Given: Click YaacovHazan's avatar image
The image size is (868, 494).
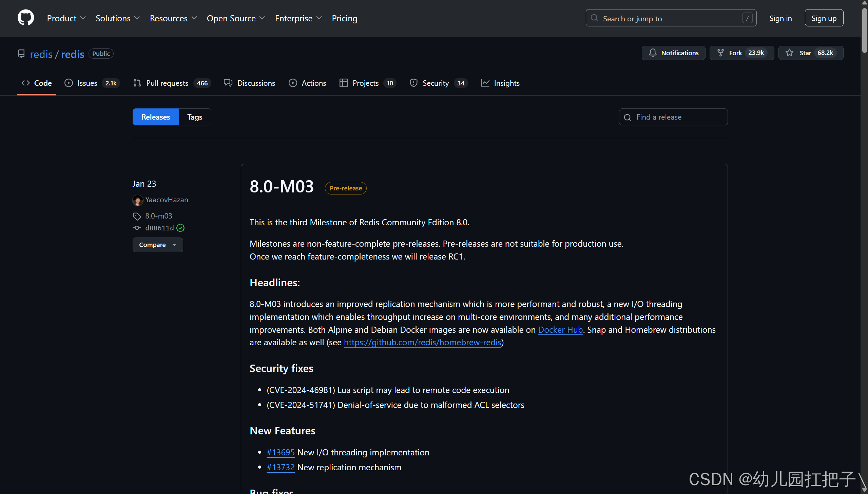Looking at the screenshot, I should tap(137, 200).
